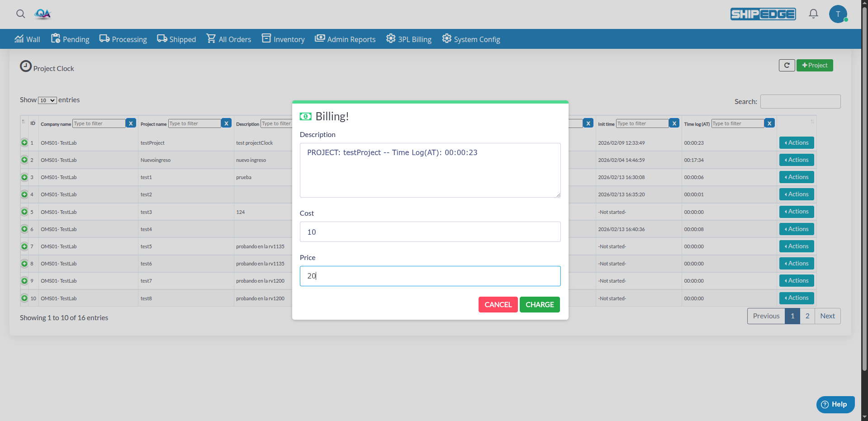The height and width of the screenshot is (421, 868).
Task: Expand row 1 with green plus icon
Action: tap(24, 143)
